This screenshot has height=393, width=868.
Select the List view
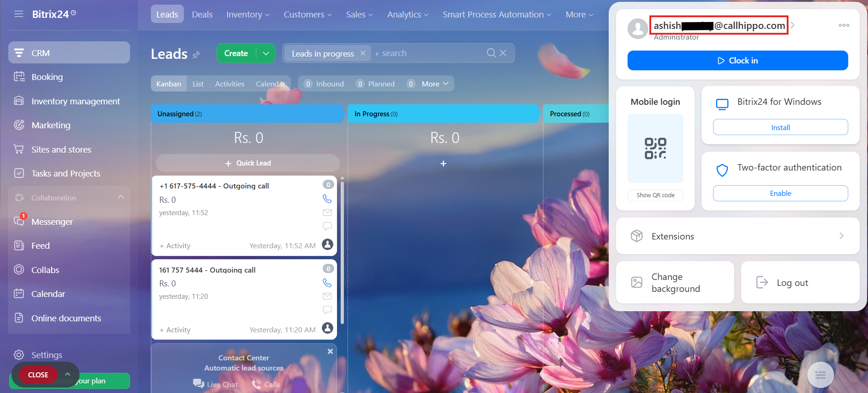click(x=198, y=84)
